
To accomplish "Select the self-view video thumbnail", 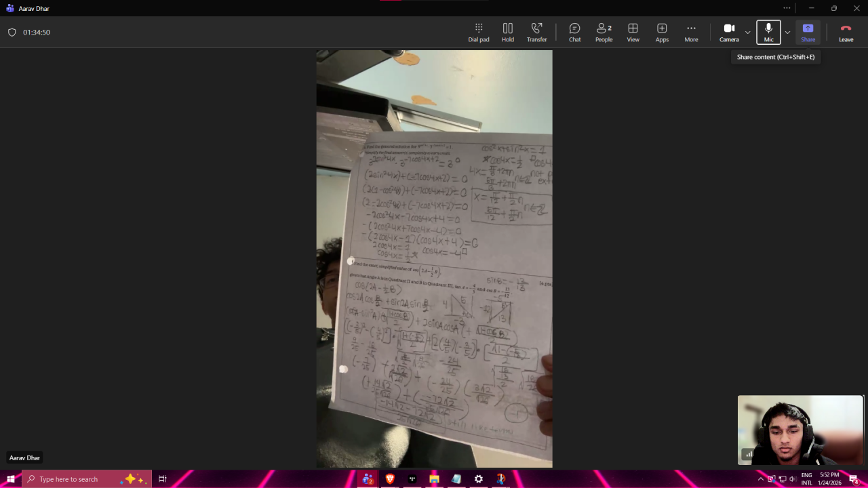I will pos(800,430).
